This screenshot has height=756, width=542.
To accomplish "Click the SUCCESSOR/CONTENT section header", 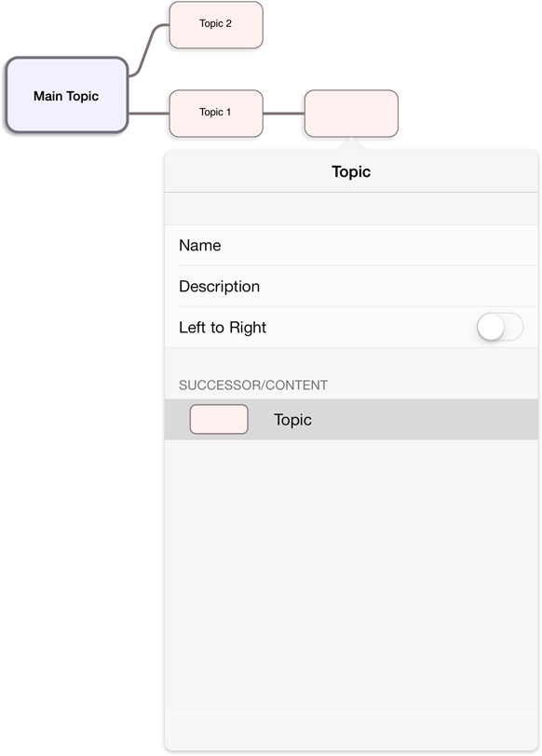I will point(253,385).
